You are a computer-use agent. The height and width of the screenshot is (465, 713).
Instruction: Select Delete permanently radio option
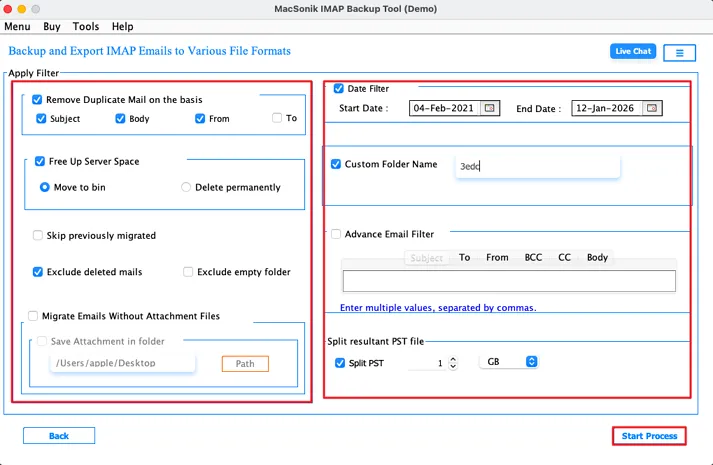186,187
